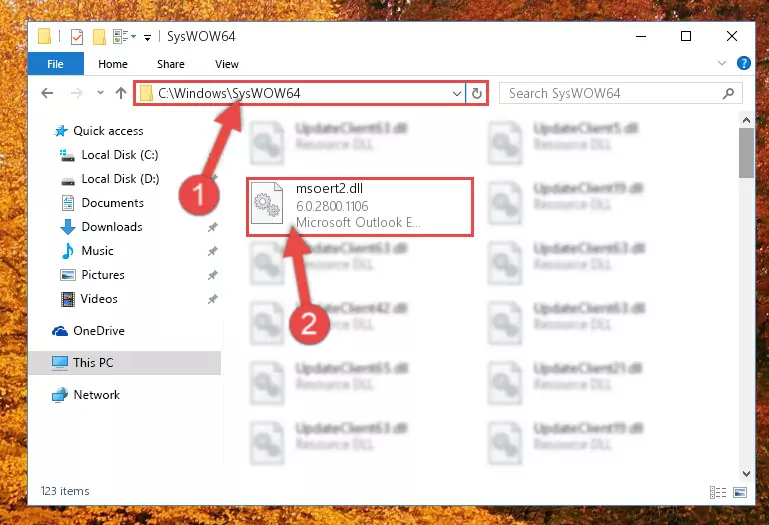Click the Search SysWOW64 box
Viewport: 769px width, 525px height.
[x=620, y=93]
